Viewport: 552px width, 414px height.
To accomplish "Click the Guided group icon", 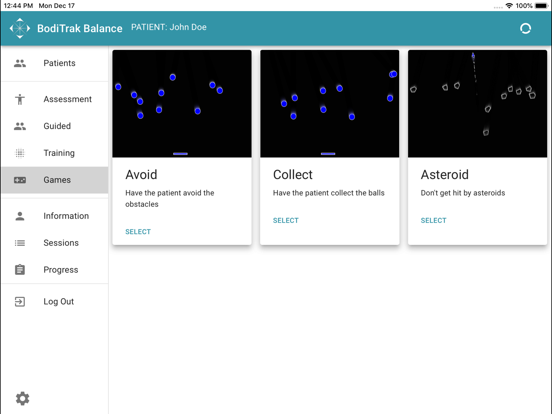I will pyautogui.click(x=20, y=126).
